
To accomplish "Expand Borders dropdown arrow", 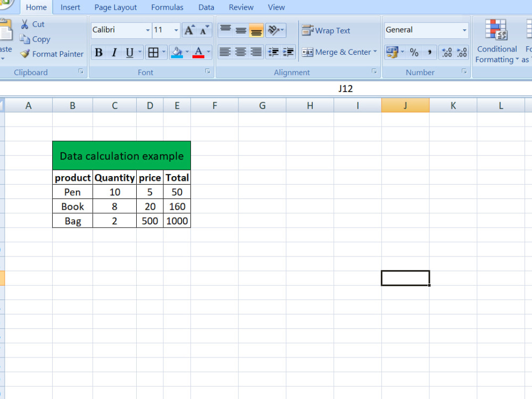I will coord(163,52).
